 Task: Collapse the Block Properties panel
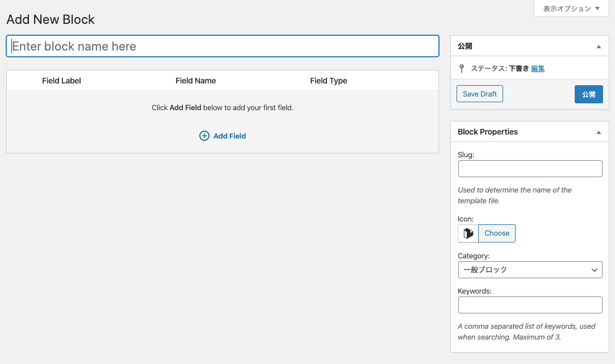599,132
